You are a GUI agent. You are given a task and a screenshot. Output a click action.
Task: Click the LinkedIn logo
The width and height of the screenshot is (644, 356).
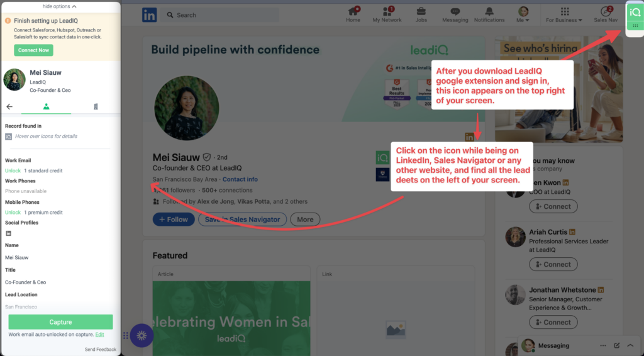pos(150,15)
